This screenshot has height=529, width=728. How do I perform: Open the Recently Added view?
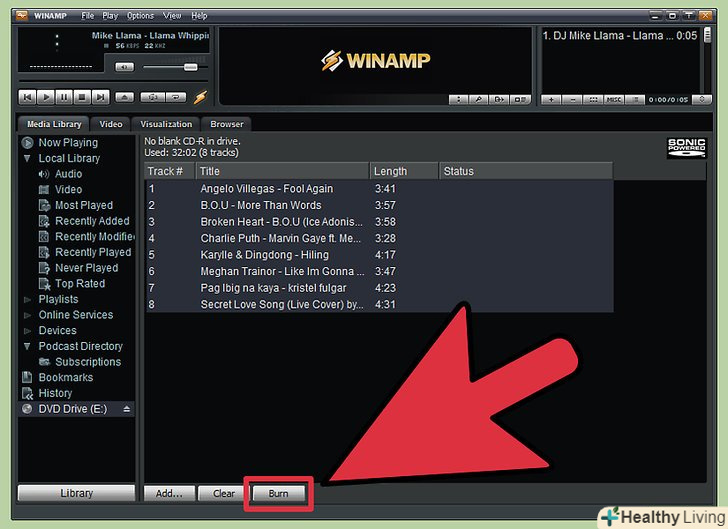point(92,221)
